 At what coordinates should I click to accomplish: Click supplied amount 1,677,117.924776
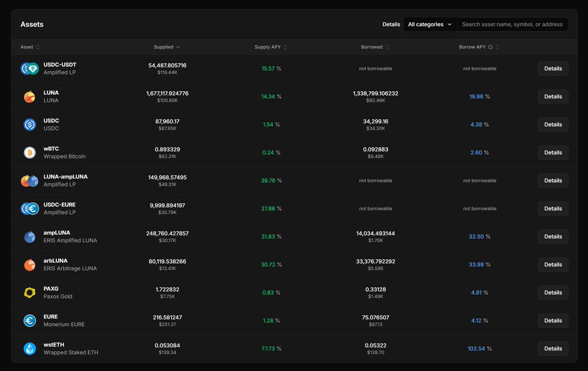(167, 93)
